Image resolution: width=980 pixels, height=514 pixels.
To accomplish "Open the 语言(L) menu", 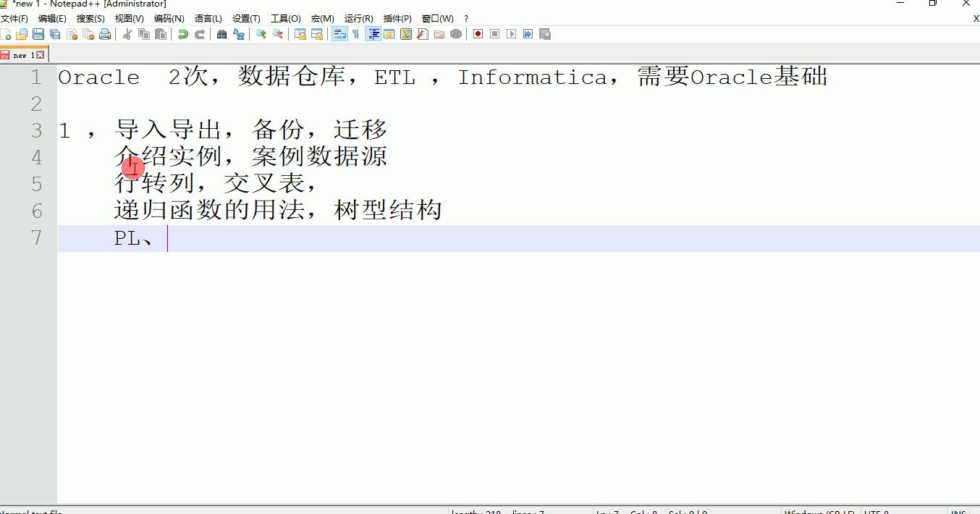I will coord(208,18).
